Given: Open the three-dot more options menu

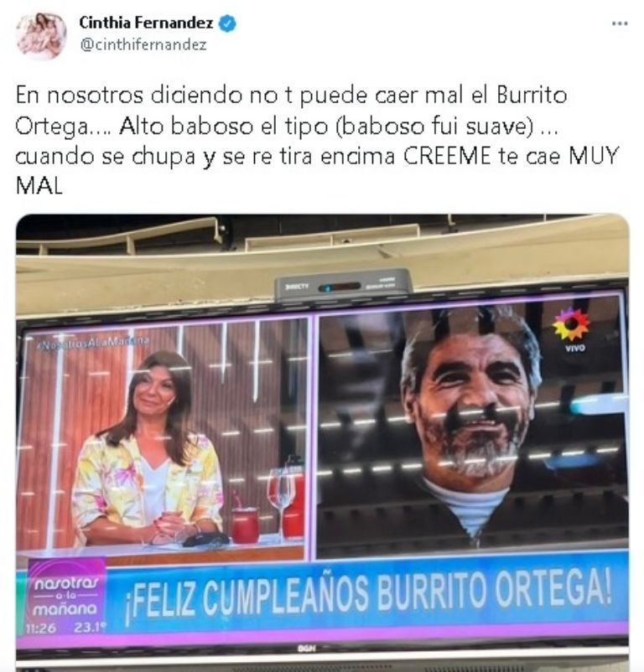Looking at the screenshot, I should click(619, 23).
